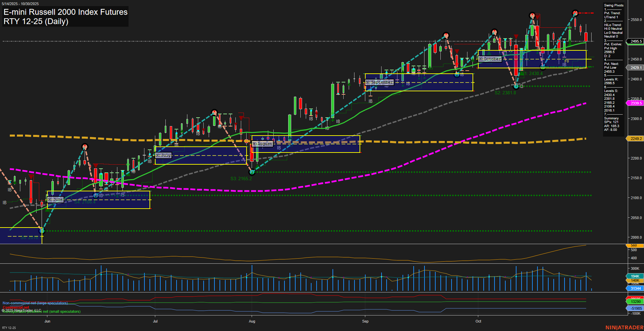Click the M:October monthly range label
The height and width of the screenshot is (331, 644).
tap(490, 59)
